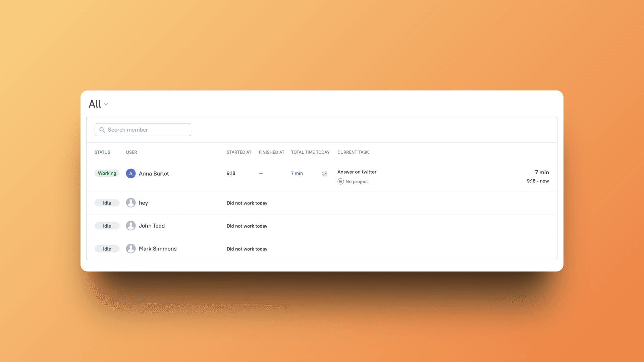Open the 7 min total time link
Screen dimensions: 644x362
[297, 173]
